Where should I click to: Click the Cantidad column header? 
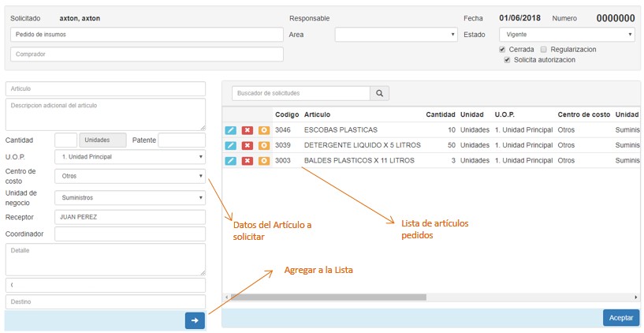(440, 115)
